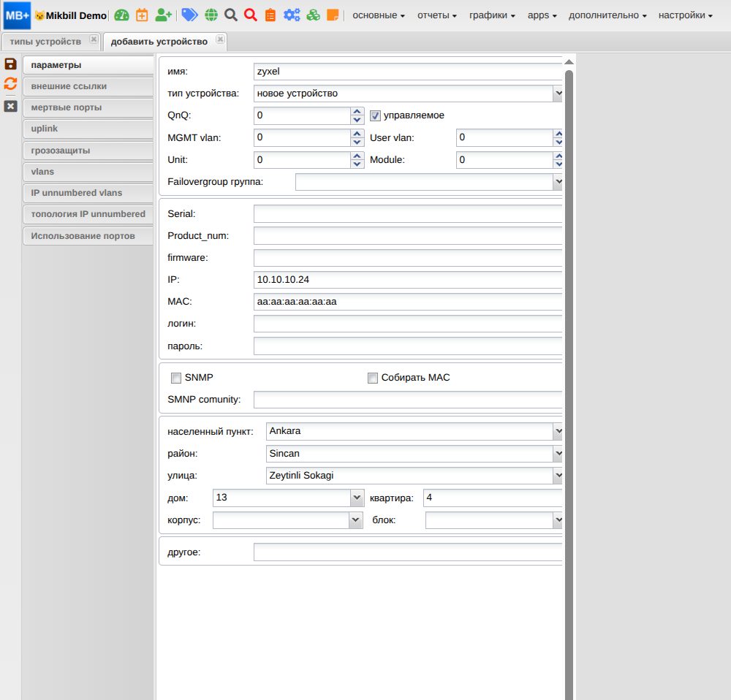Click the orange refresh arrows icon
The height and width of the screenshot is (700, 731).
pyautogui.click(x=10, y=84)
